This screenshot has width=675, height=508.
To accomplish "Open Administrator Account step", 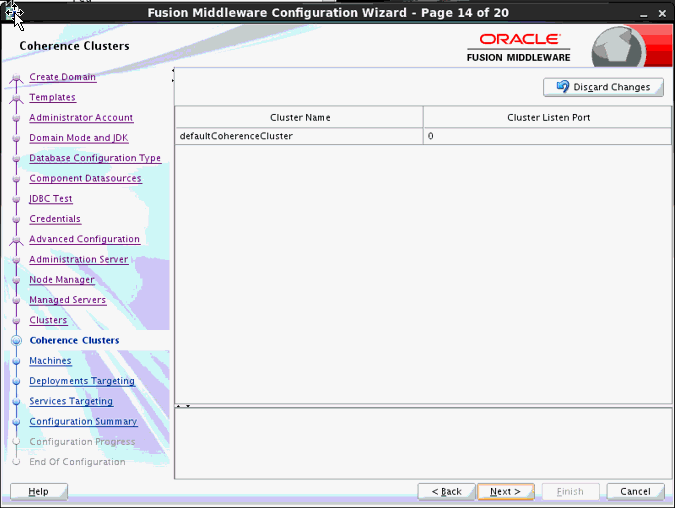I will (81, 118).
